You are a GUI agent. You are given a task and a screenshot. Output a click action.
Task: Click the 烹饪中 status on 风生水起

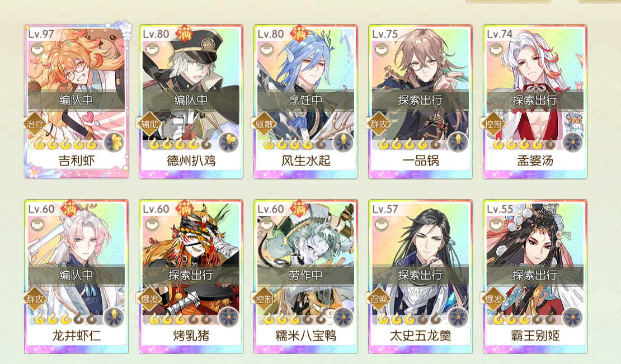tap(305, 100)
